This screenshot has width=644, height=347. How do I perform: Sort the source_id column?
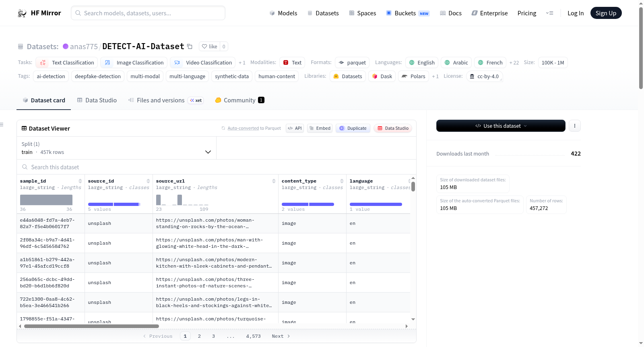(148, 181)
